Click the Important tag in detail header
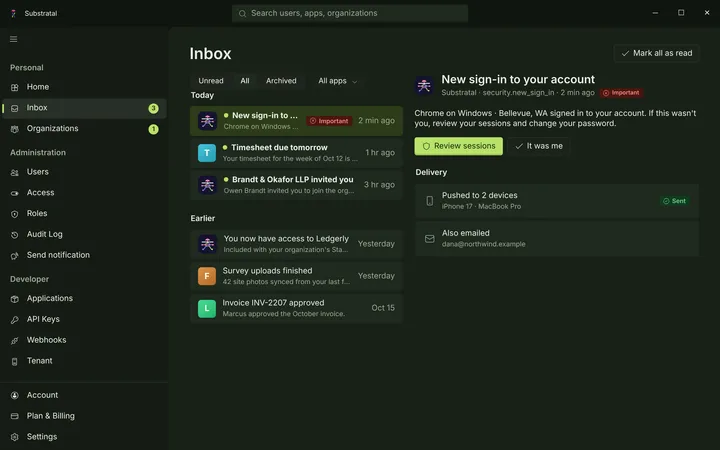The width and height of the screenshot is (720, 450). (621, 93)
